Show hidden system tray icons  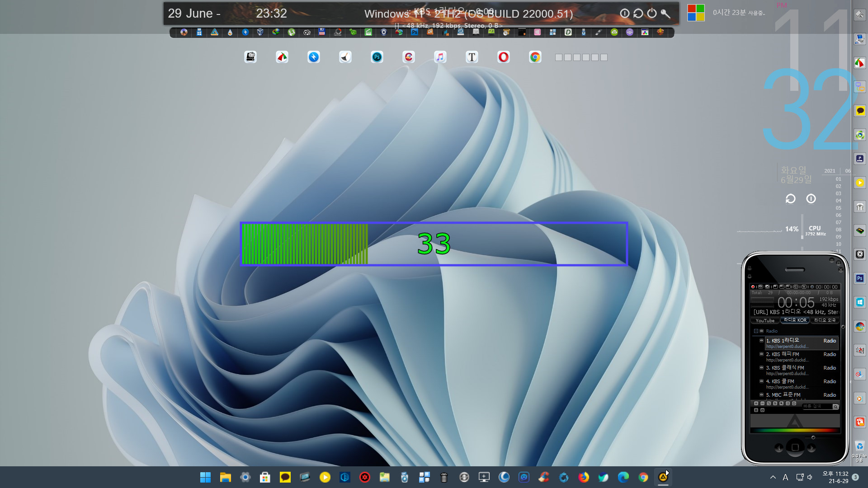pyautogui.click(x=773, y=477)
